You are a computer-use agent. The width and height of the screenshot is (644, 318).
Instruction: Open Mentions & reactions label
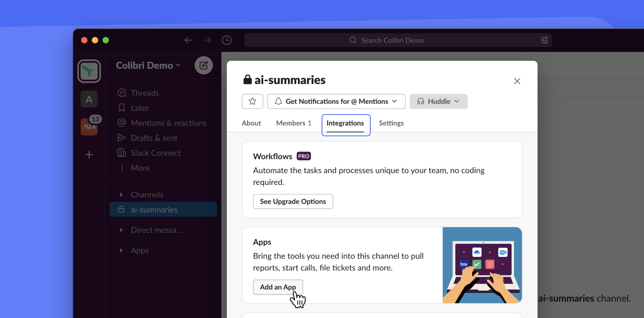tap(169, 123)
